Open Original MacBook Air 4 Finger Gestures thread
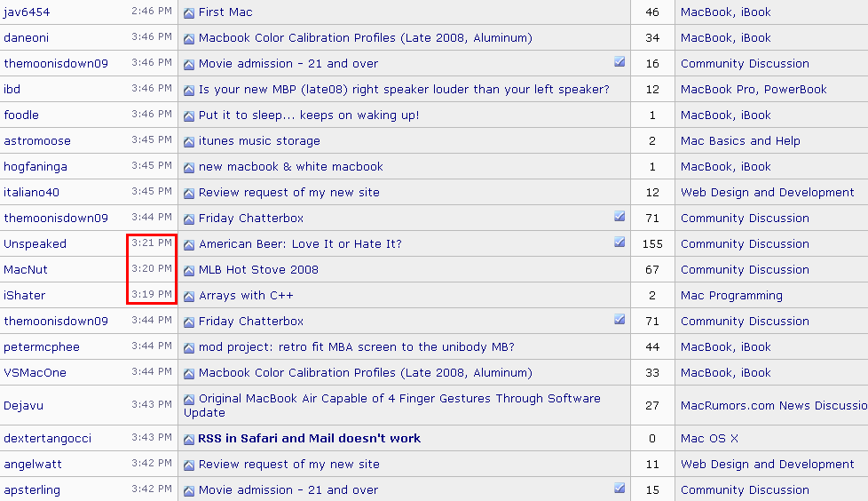The height and width of the screenshot is (501, 868). point(392,405)
